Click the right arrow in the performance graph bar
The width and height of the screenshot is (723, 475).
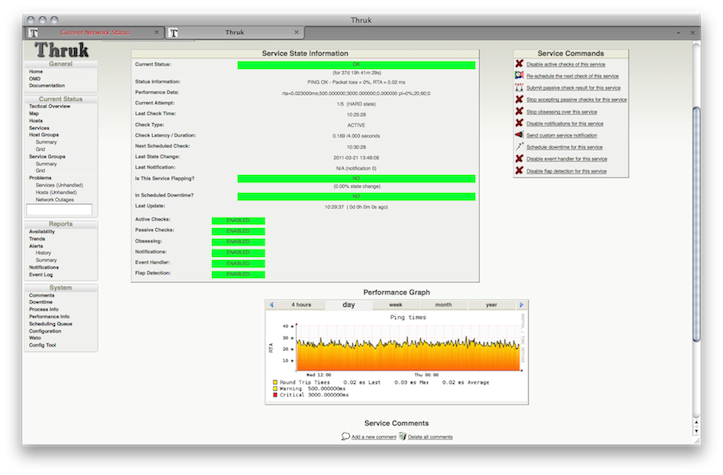coord(521,305)
